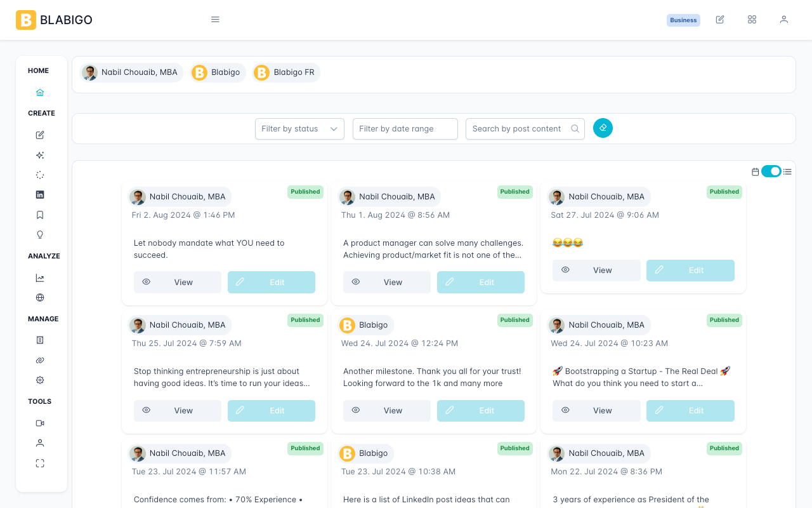Open sidebar posts list document icon

pyautogui.click(x=40, y=340)
